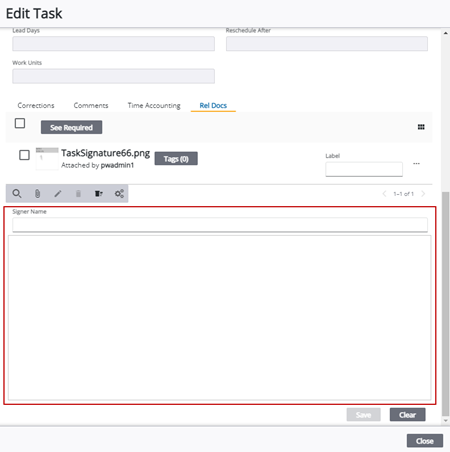Click the Tags (0) button
Viewport: 450px width, 452px height.
(176, 159)
